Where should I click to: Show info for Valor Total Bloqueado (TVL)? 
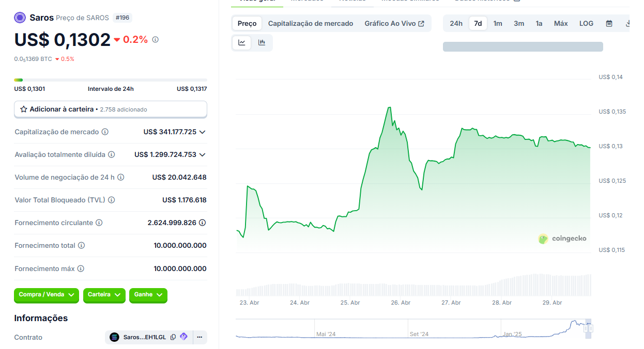pos(111,200)
